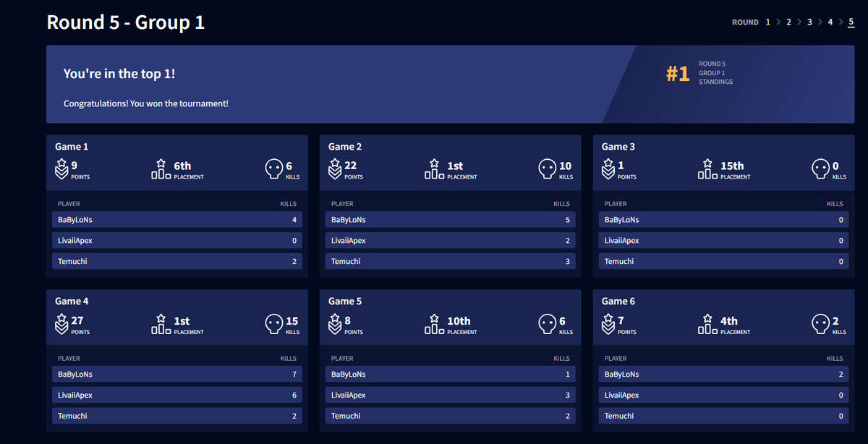868x444 pixels.
Task: Go to Round 2 in round navigation
Action: coord(788,22)
